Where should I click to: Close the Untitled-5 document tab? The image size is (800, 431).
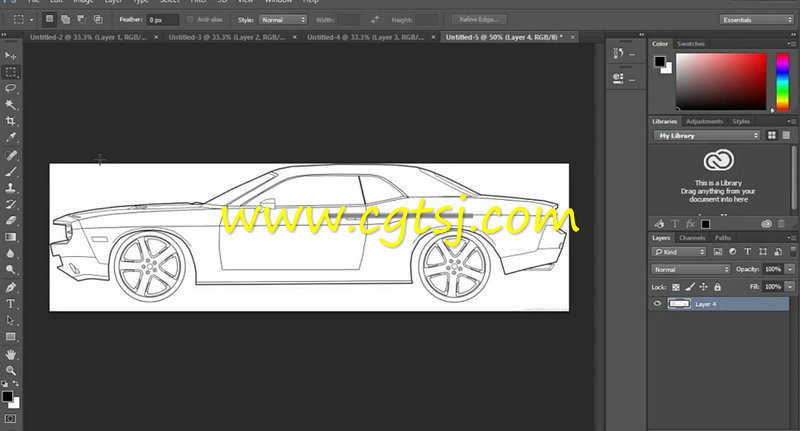pos(572,37)
